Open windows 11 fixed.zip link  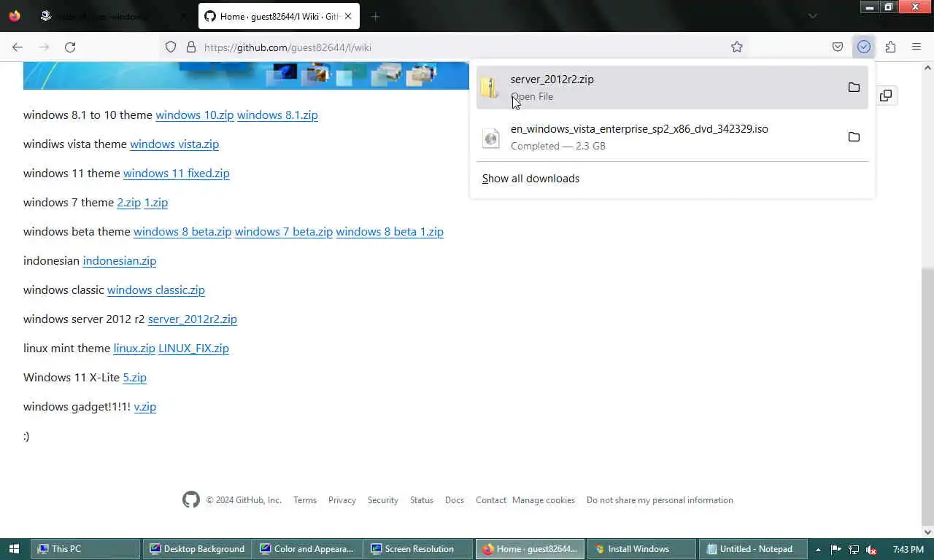177,173
